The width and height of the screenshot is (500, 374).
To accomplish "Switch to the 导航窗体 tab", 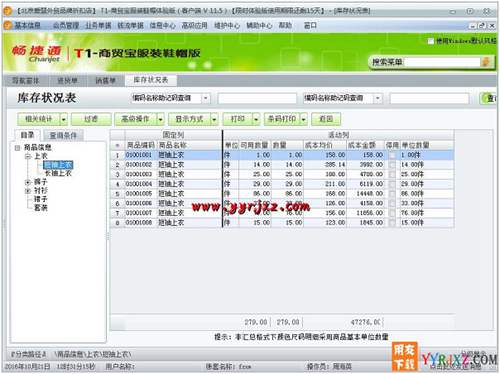I will pos(26,81).
